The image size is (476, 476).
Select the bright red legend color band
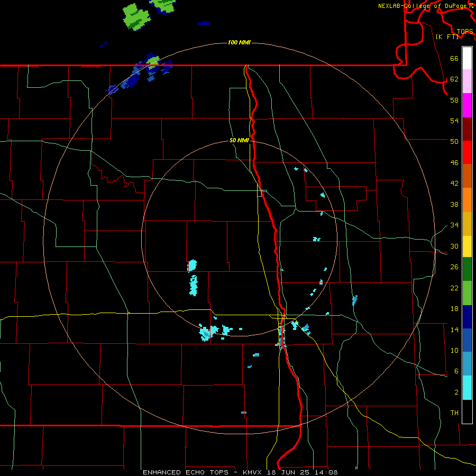[467, 153]
